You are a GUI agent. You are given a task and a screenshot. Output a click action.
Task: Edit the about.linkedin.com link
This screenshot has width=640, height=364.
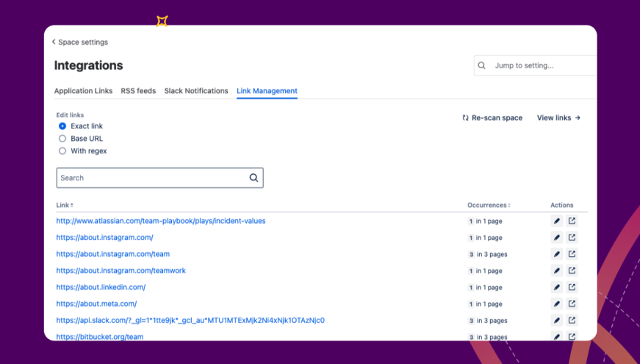[557, 288]
